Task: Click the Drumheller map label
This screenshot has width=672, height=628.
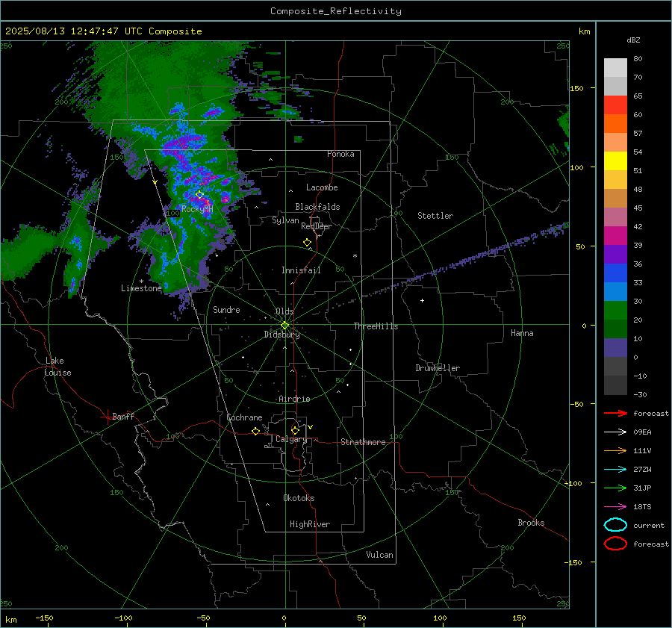Action: (438, 368)
